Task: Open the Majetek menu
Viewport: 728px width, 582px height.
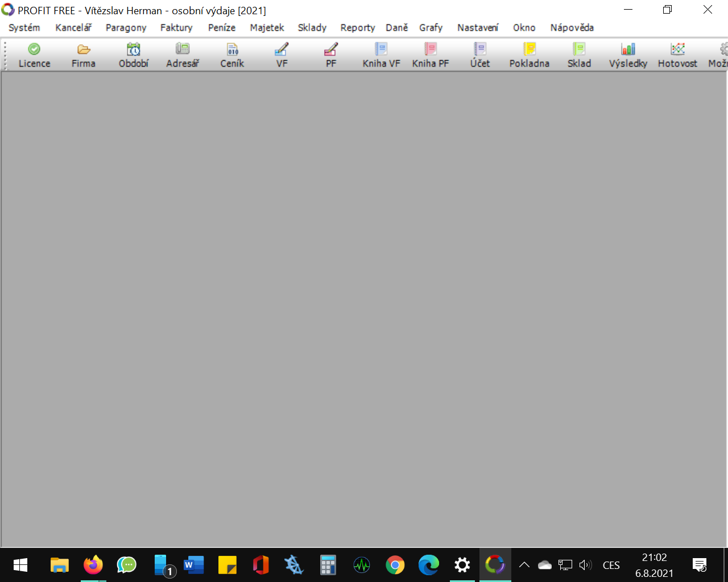Action: [x=267, y=27]
